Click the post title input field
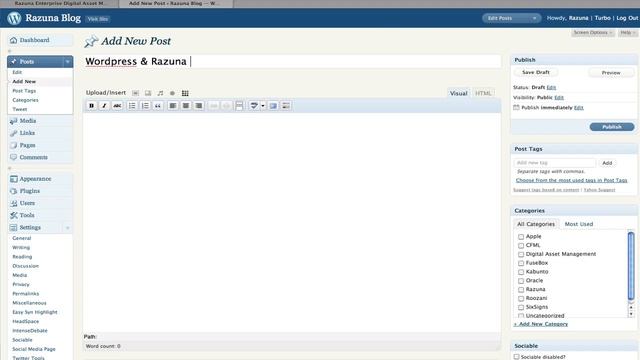 click(292, 62)
